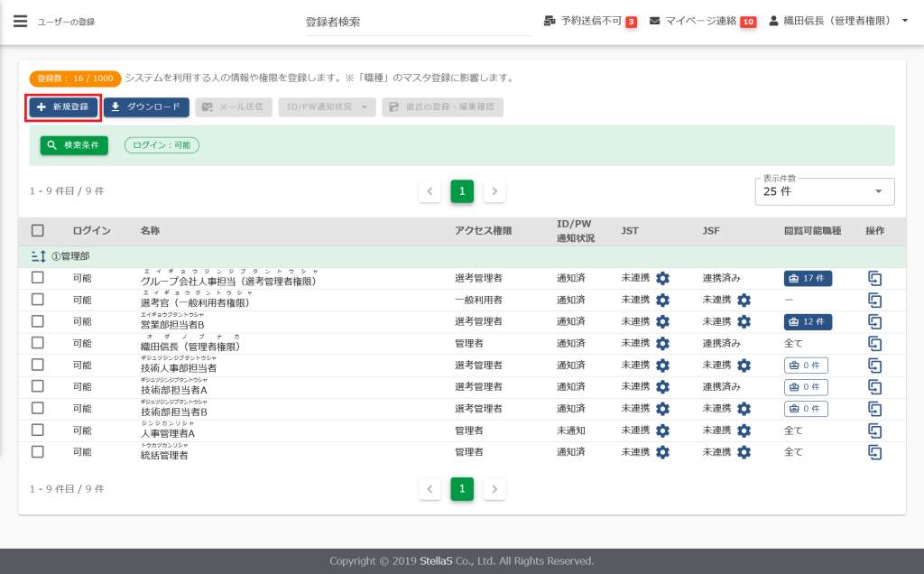Click the 登録者検索 search field
The height and width of the screenshot is (574, 924).
417,22
